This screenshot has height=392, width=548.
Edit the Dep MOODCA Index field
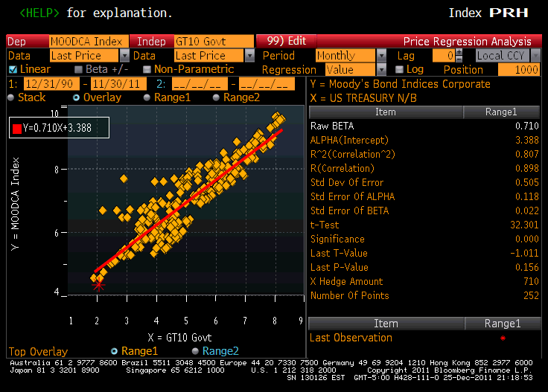[89, 42]
